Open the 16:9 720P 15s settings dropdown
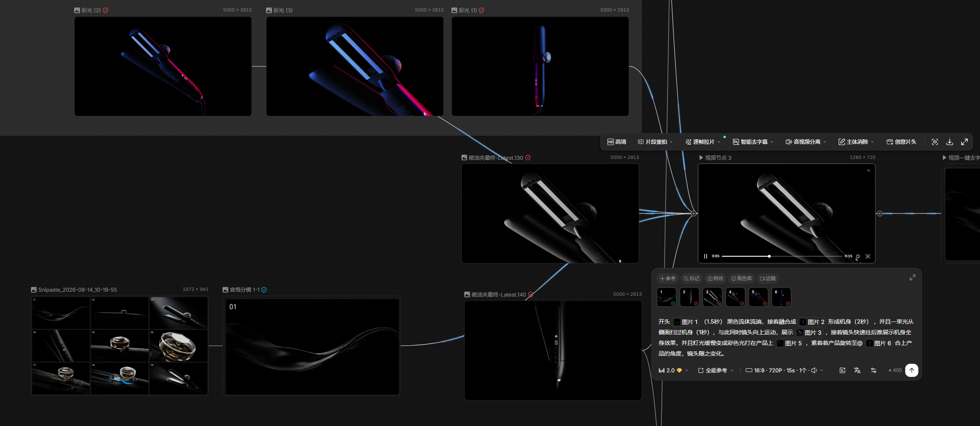 pos(784,370)
